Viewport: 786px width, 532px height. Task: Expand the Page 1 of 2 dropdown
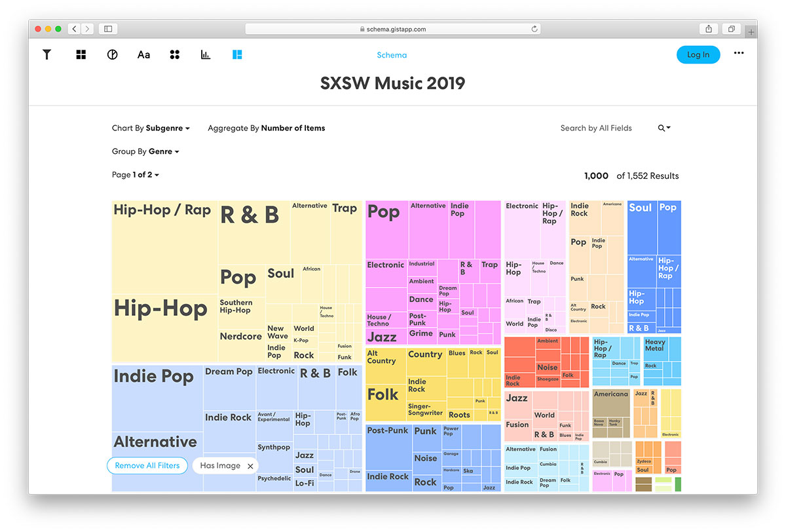coord(136,175)
